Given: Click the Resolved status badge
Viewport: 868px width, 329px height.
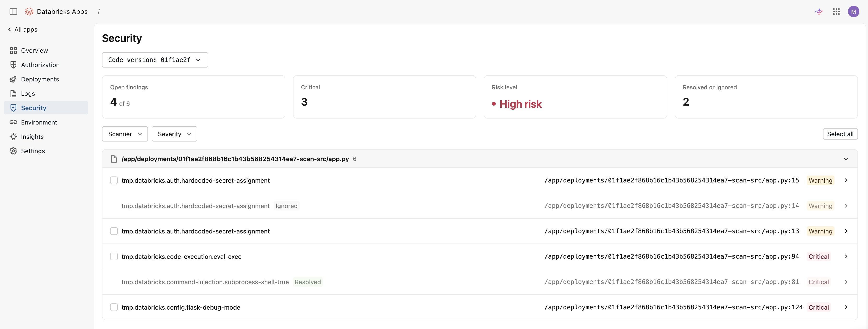Looking at the screenshot, I should 308,282.
